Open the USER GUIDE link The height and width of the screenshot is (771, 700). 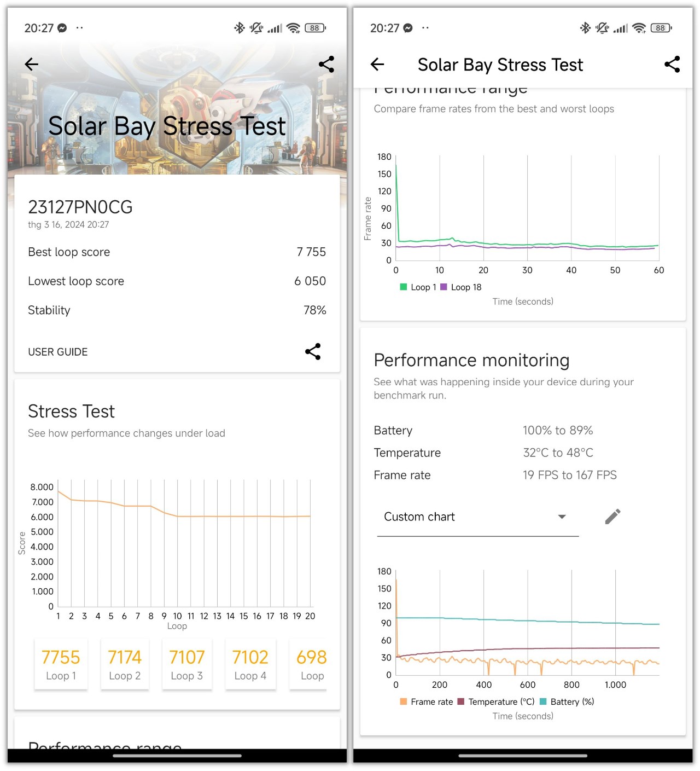(57, 352)
